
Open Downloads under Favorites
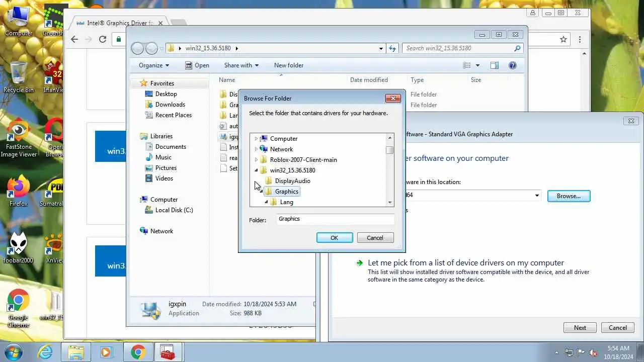(x=170, y=105)
